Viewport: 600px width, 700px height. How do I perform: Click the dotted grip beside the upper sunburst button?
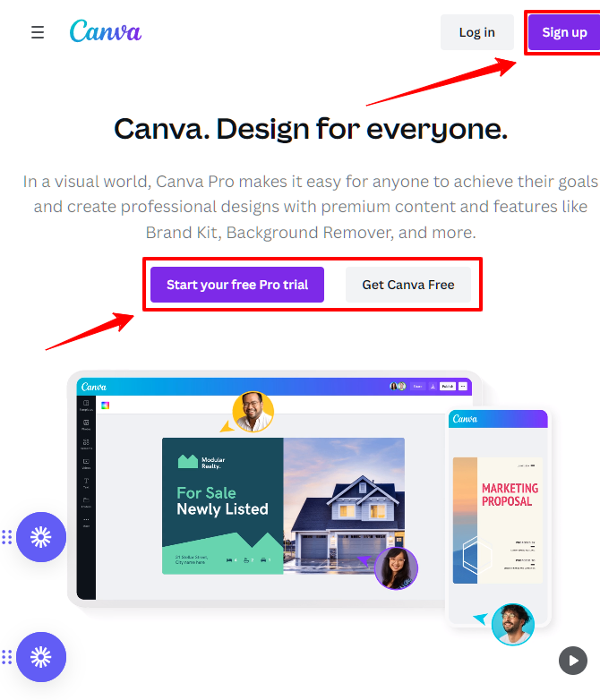click(6, 537)
